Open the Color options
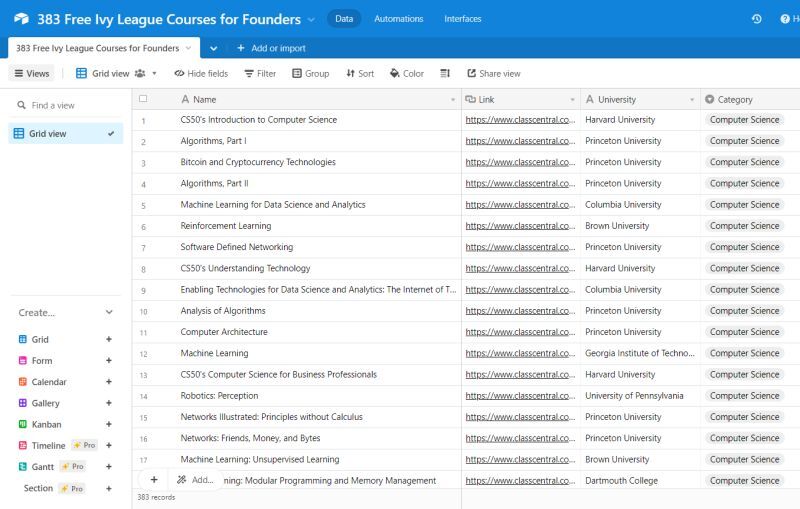 (407, 73)
